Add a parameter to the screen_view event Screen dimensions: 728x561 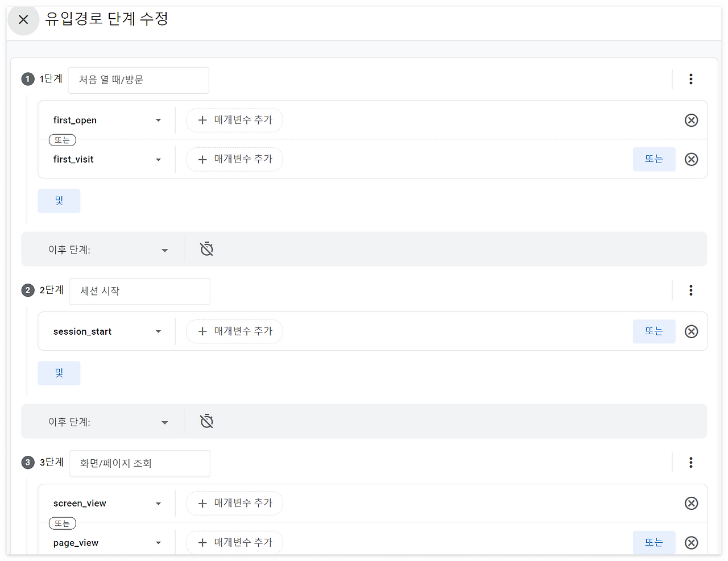pyautogui.click(x=234, y=503)
